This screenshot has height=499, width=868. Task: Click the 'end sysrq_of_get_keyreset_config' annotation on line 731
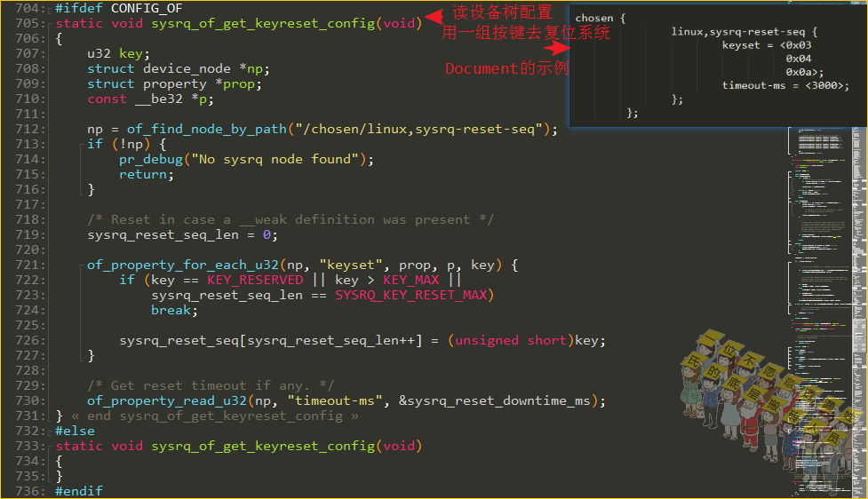(x=215, y=416)
